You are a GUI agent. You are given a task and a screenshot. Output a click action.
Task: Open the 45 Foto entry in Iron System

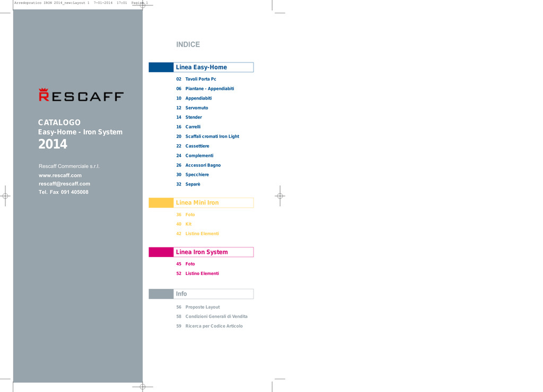pyautogui.click(x=186, y=264)
